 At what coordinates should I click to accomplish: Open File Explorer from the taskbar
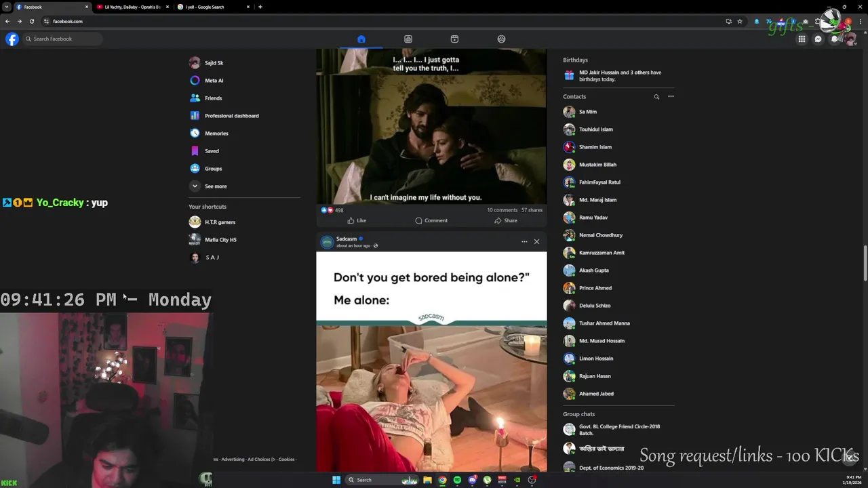pos(427,480)
